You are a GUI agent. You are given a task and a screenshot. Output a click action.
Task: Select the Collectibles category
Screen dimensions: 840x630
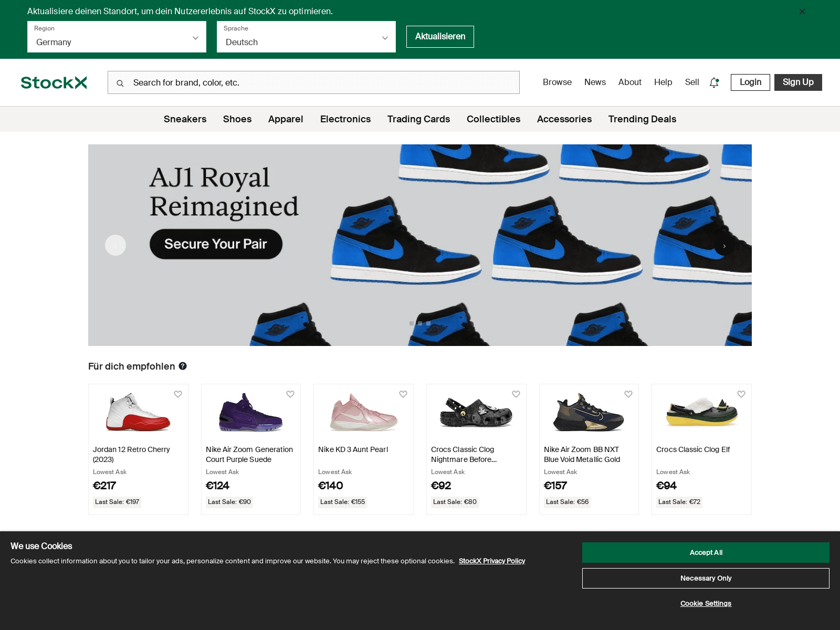pyautogui.click(x=493, y=119)
